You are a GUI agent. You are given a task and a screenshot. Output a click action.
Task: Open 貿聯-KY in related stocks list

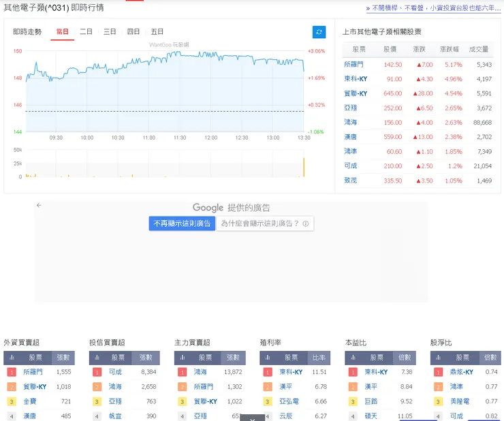point(356,93)
